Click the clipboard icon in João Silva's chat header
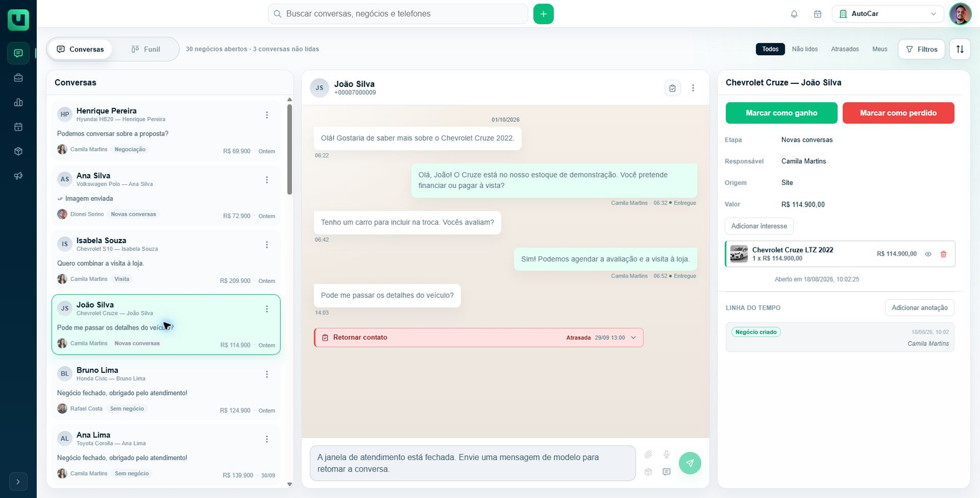Viewport: 980px width, 498px height. (x=673, y=88)
